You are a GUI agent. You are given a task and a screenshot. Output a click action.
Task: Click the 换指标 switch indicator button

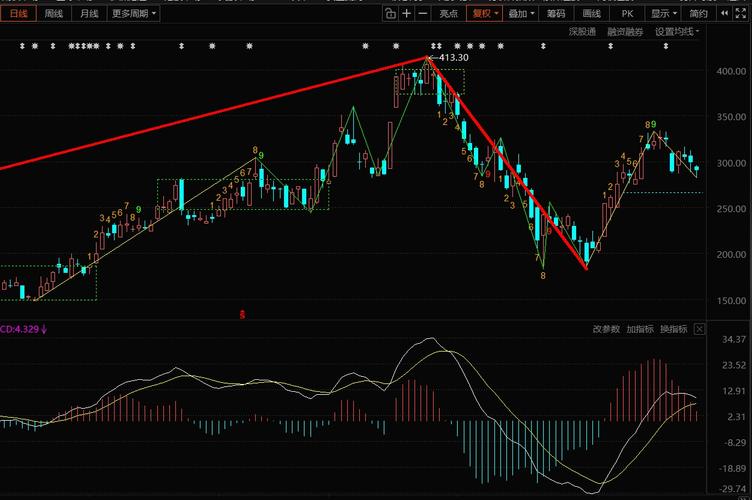pyautogui.click(x=673, y=329)
